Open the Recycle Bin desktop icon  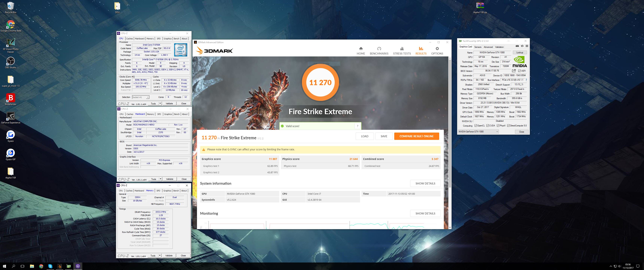point(10,7)
